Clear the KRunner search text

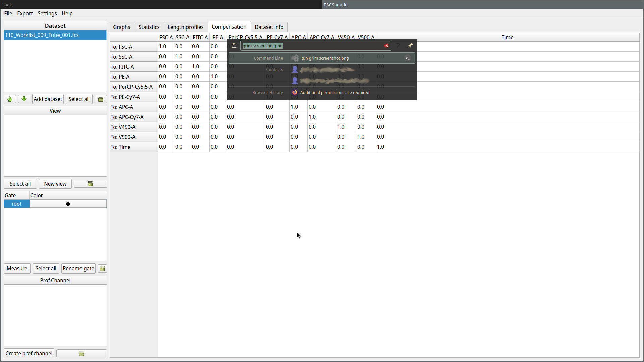[x=386, y=46]
